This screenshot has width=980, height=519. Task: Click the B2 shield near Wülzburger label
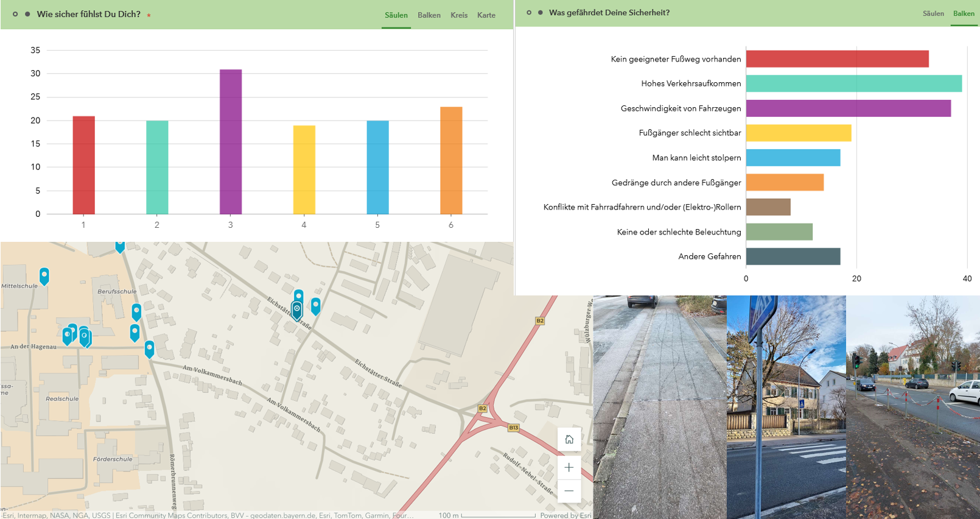click(x=540, y=320)
